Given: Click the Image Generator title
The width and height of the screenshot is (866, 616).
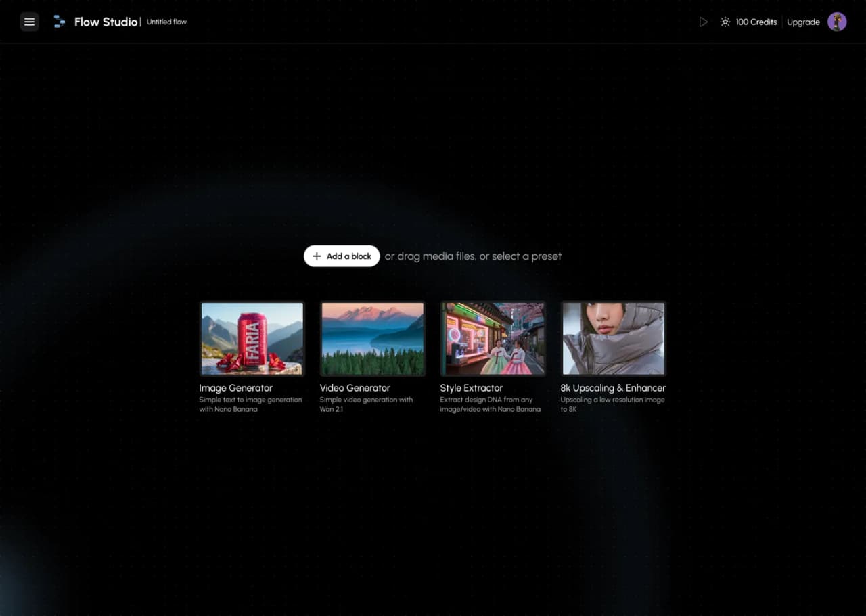Looking at the screenshot, I should 235,388.
